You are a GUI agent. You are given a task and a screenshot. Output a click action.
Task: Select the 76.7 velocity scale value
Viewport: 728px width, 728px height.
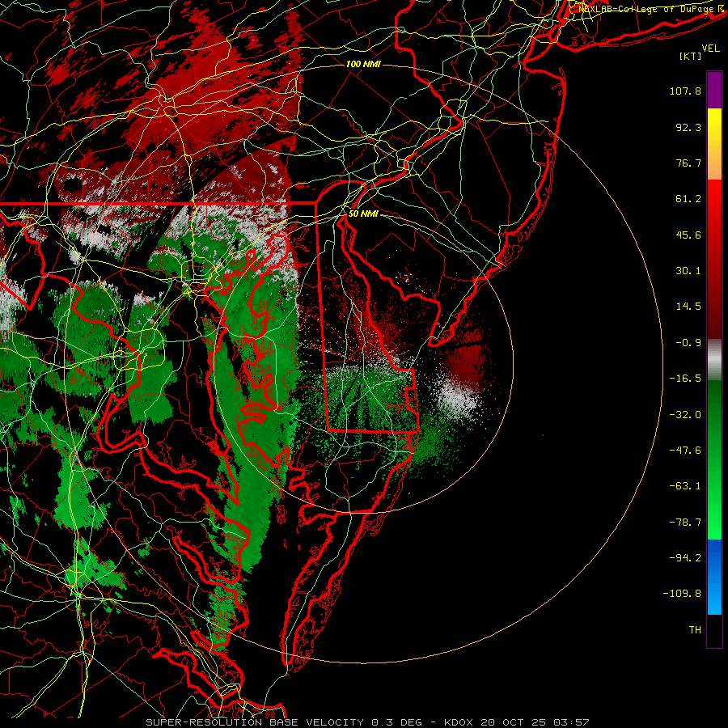click(688, 163)
